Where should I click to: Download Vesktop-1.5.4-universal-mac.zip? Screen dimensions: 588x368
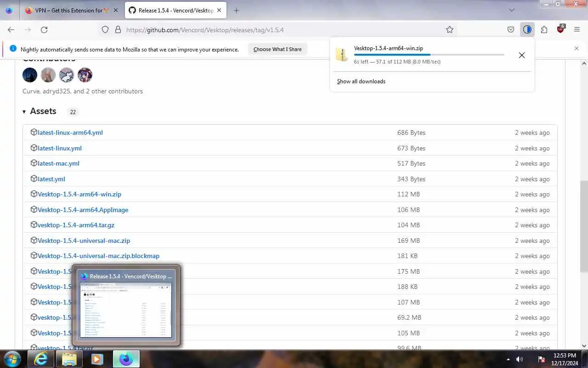pyautogui.click(x=84, y=241)
